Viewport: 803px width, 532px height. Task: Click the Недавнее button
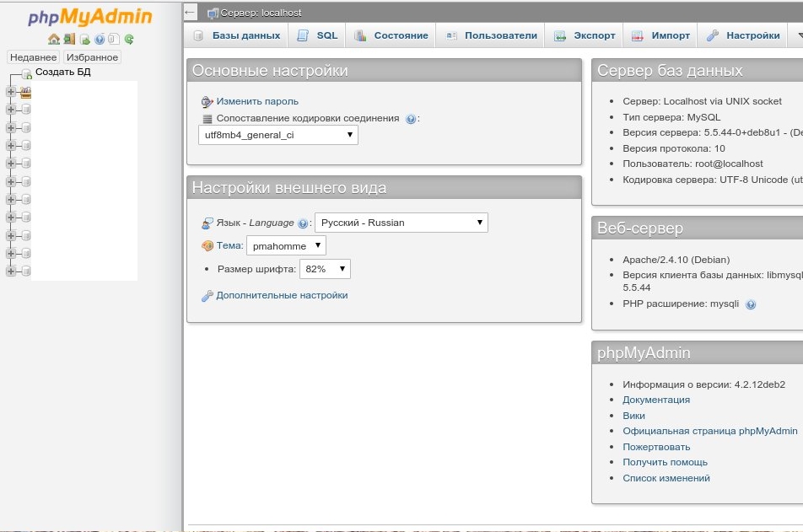[x=33, y=57]
